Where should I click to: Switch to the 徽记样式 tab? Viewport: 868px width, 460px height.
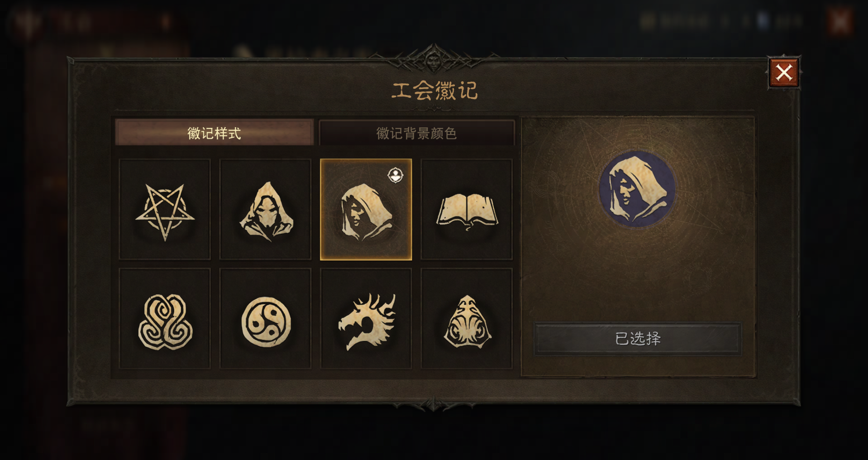pos(214,133)
